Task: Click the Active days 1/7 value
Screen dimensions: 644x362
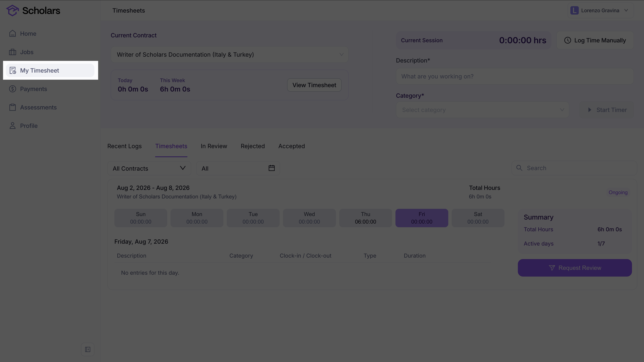Action: (601, 244)
